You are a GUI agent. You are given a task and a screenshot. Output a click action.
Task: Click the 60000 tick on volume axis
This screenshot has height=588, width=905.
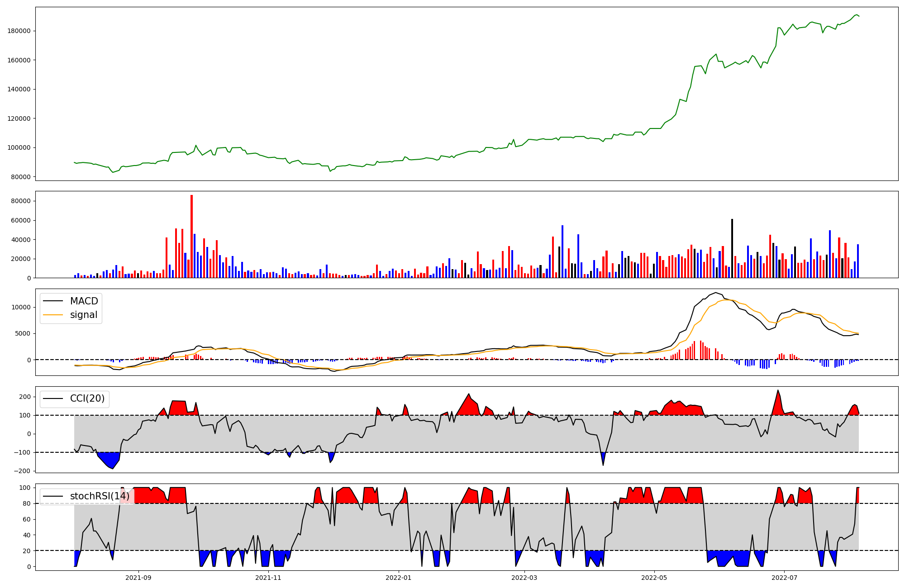click(22, 220)
